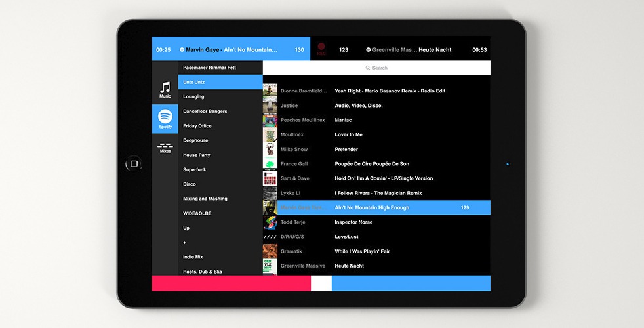Select the Untz Untz playlist
644x328 pixels.
pos(220,82)
